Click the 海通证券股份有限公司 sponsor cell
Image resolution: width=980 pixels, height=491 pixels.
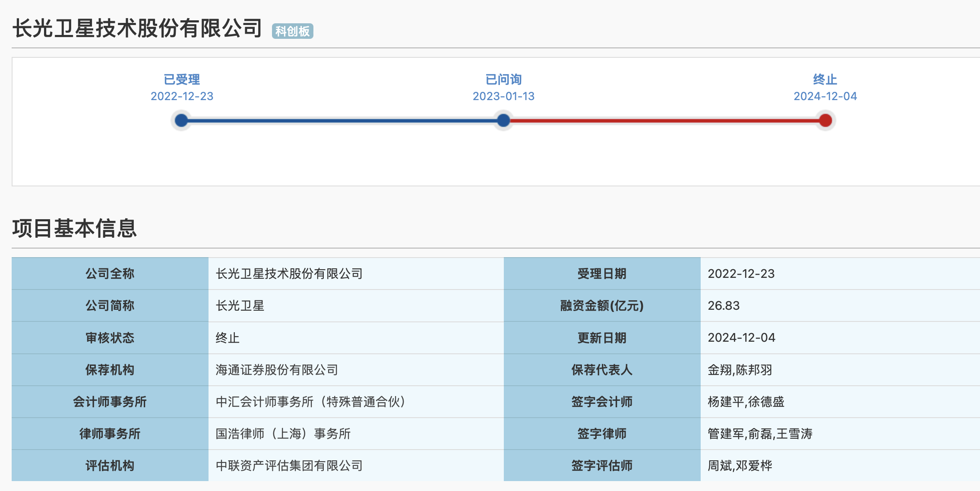click(x=277, y=370)
